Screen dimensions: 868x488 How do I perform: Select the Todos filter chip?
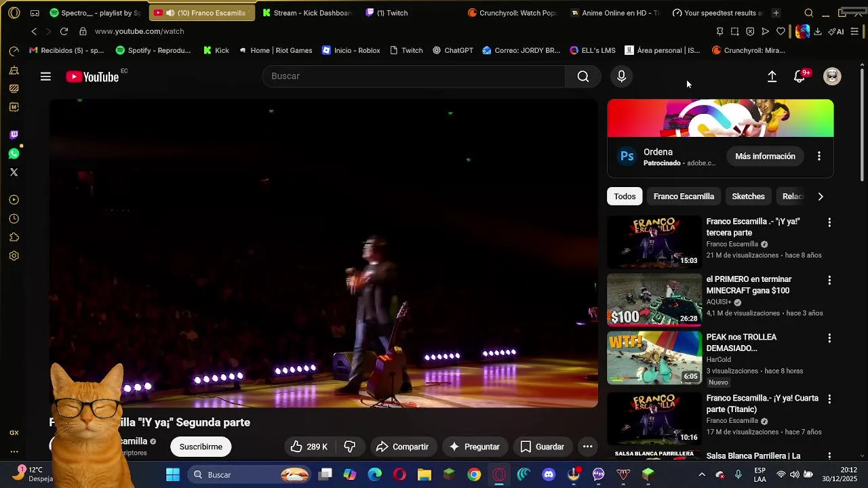coord(625,197)
